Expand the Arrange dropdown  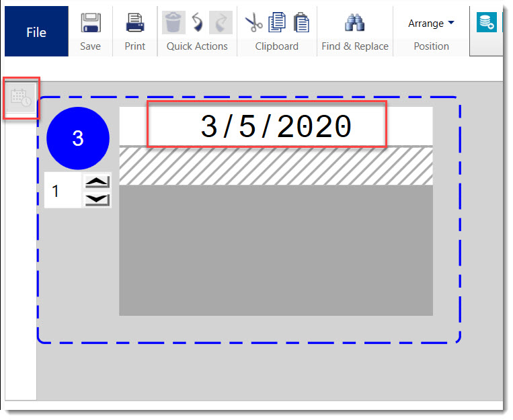pos(431,24)
